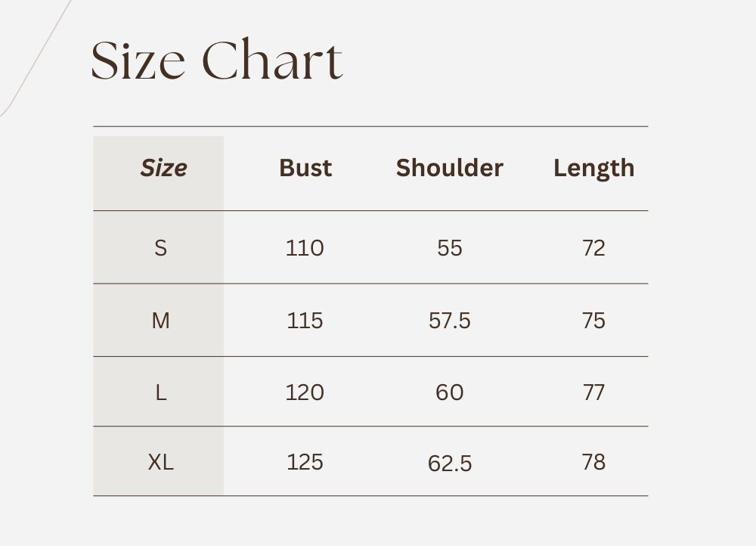Click the Bust column header
Image resolution: width=756 pixels, height=546 pixels.
point(305,168)
